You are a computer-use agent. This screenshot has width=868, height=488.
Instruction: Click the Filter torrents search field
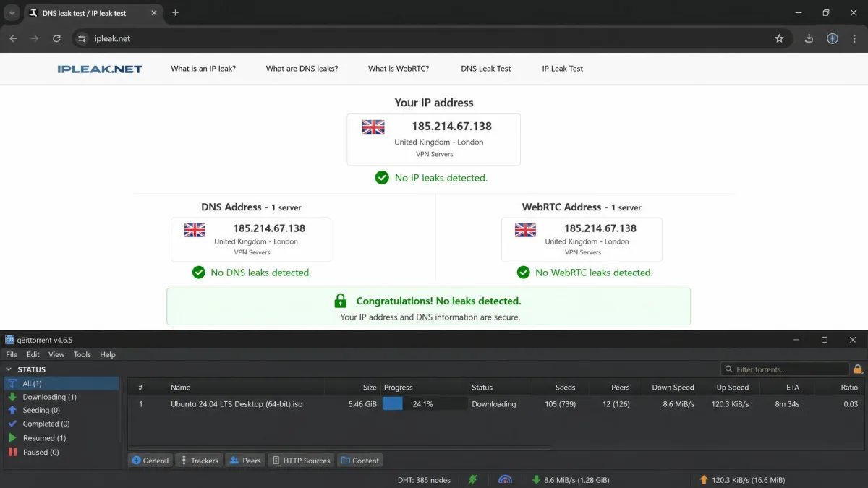[x=785, y=369]
